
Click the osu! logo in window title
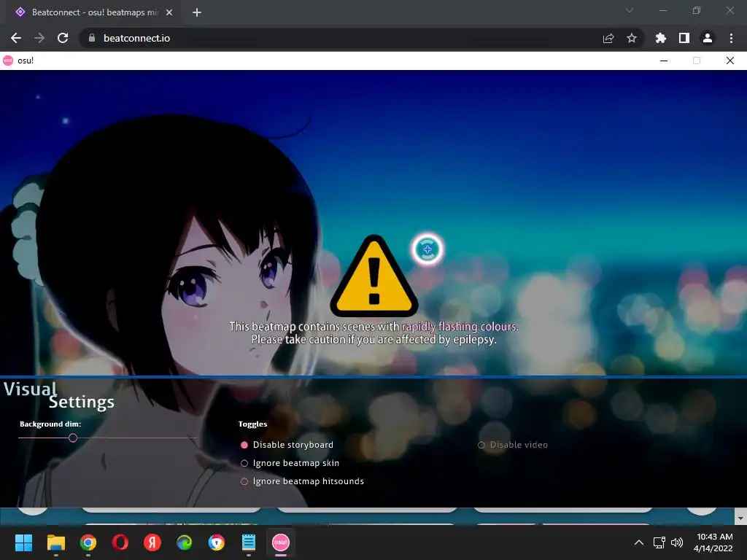click(7, 61)
